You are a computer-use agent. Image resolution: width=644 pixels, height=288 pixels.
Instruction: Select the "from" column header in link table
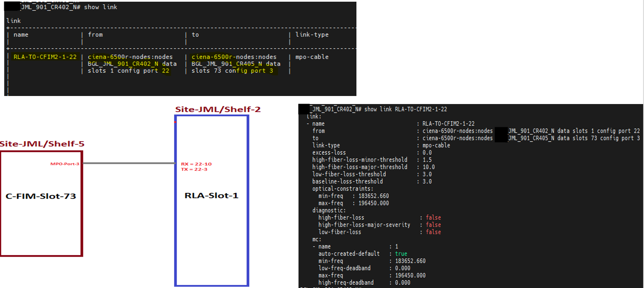point(95,35)
